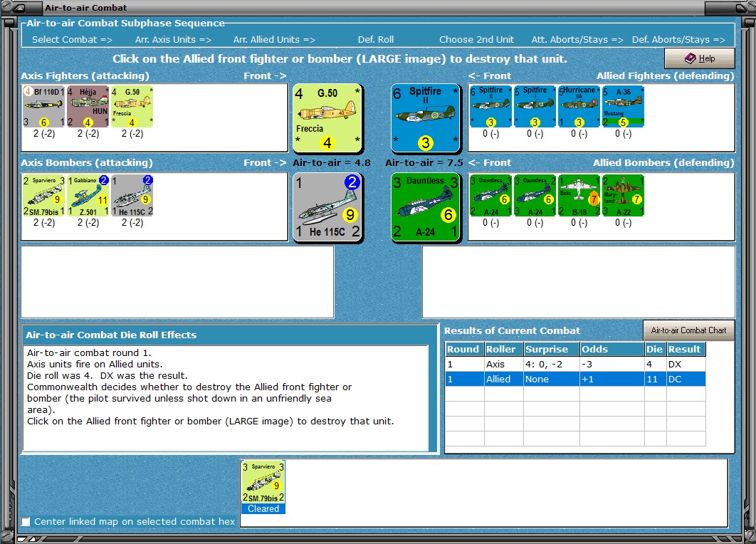Click the SM.79bis counter in Axis Bombers list
This screenshot has width=756, height=544.
pos(44,195)
